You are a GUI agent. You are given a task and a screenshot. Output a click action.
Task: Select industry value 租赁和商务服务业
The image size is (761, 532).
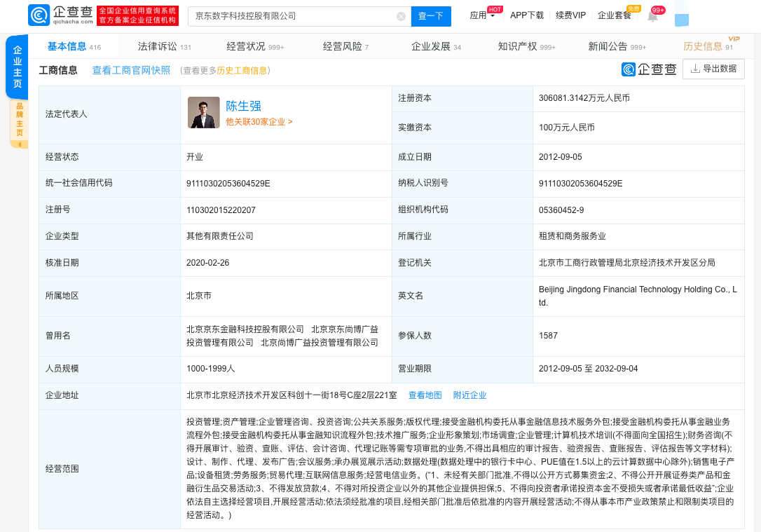click(x=573, y=236)
